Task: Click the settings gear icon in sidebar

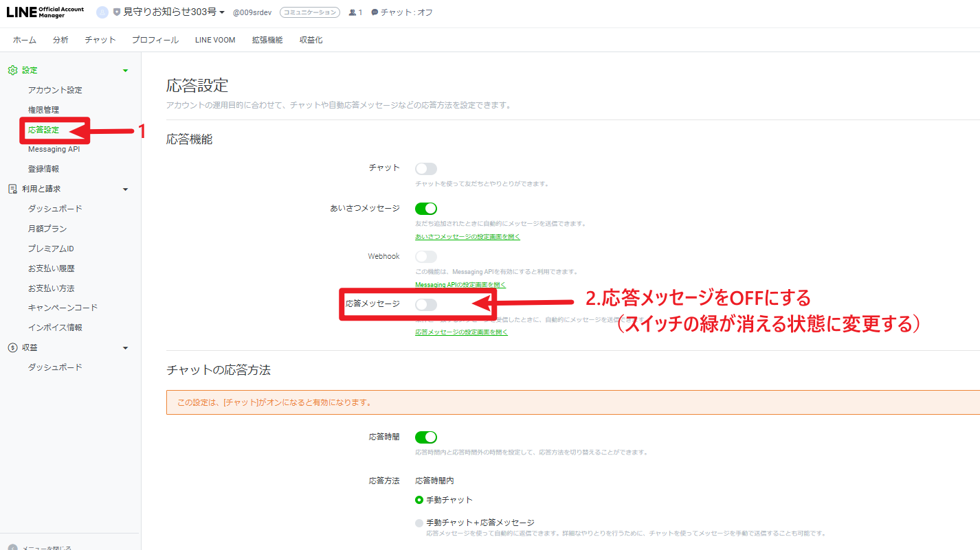Action: click(x=12, y=70)
